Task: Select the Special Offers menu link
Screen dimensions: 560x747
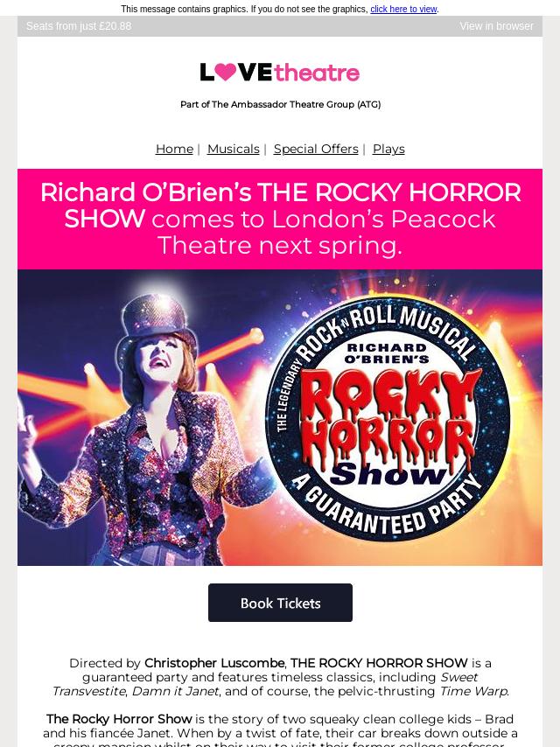Action: coord(316,149)
